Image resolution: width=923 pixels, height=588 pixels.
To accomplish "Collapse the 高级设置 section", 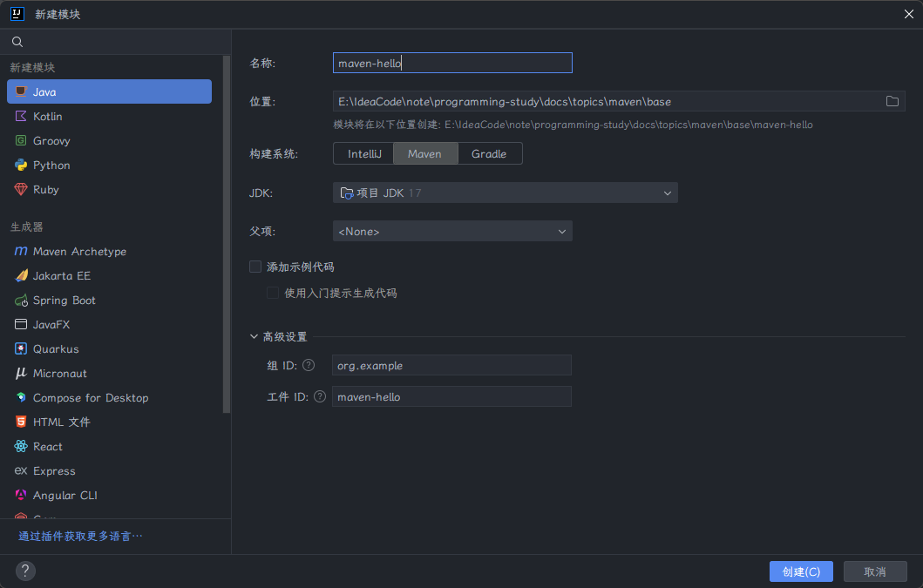I will coord(254,336).
